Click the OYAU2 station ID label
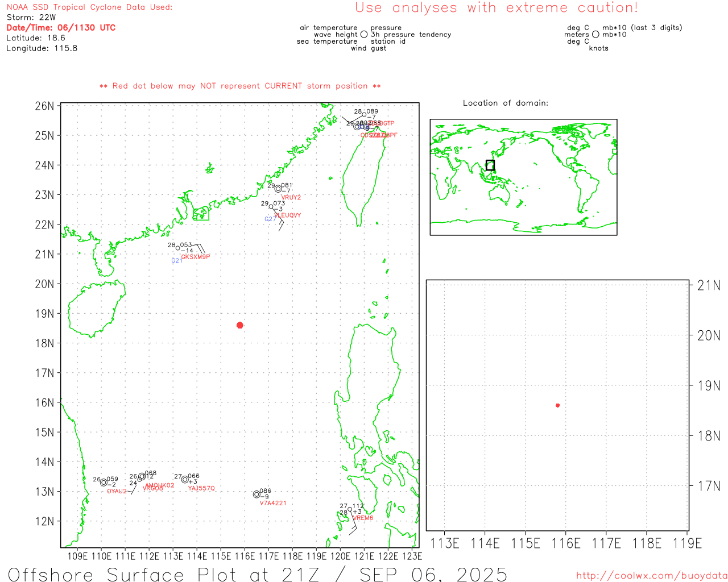 (x=117, y=492)
